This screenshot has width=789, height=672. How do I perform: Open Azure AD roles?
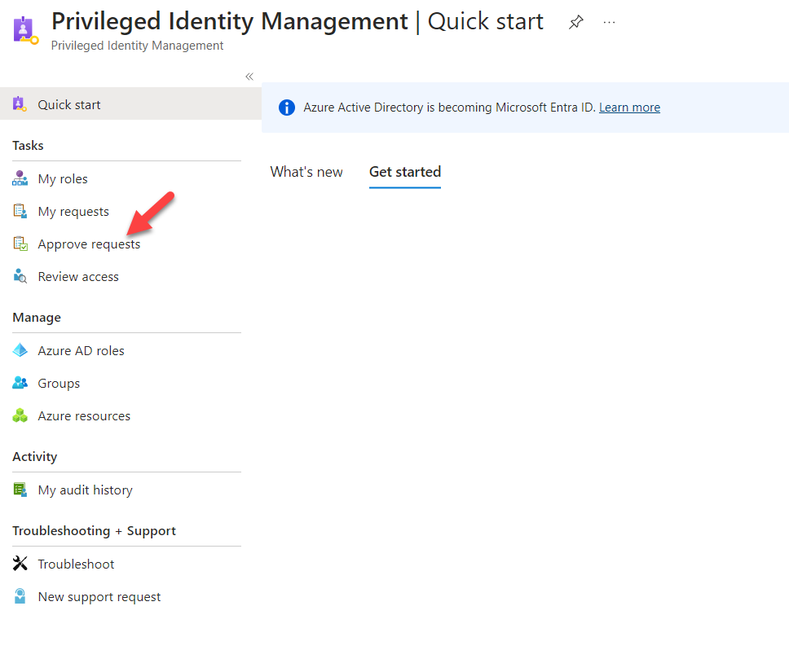coord(81,350)
